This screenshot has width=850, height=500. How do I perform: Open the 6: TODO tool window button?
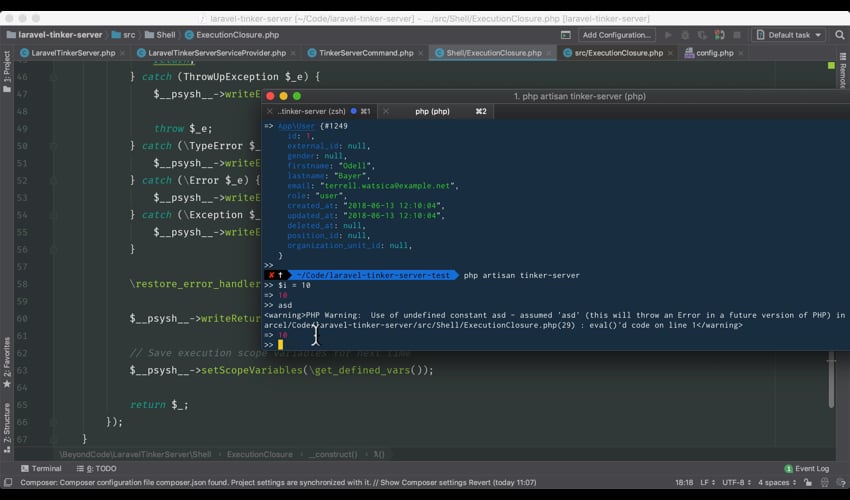(96, 469)
